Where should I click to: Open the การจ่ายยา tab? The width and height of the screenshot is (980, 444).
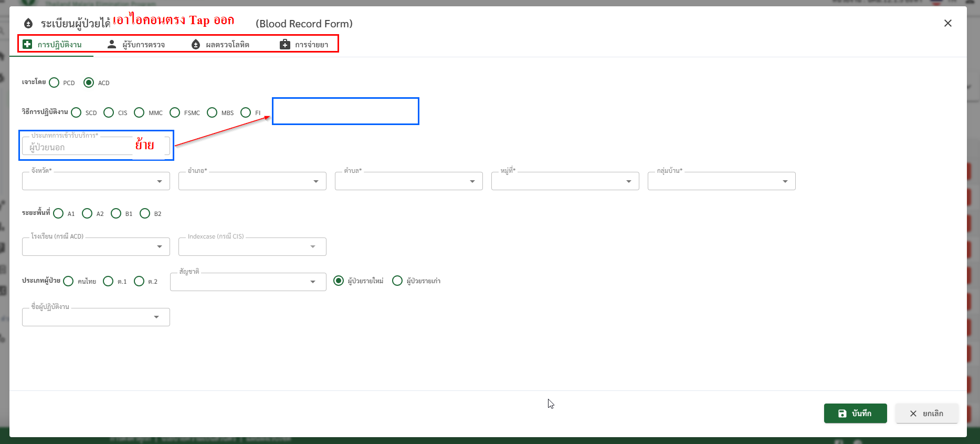coord(311,45)
